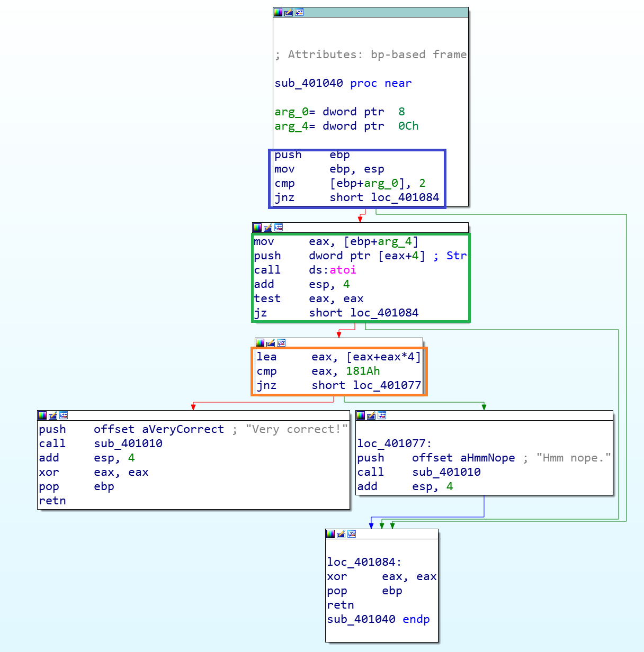Open the color picker on the loc_401084 node
Viewport: 644px width, 652px height.
[330, 534]
